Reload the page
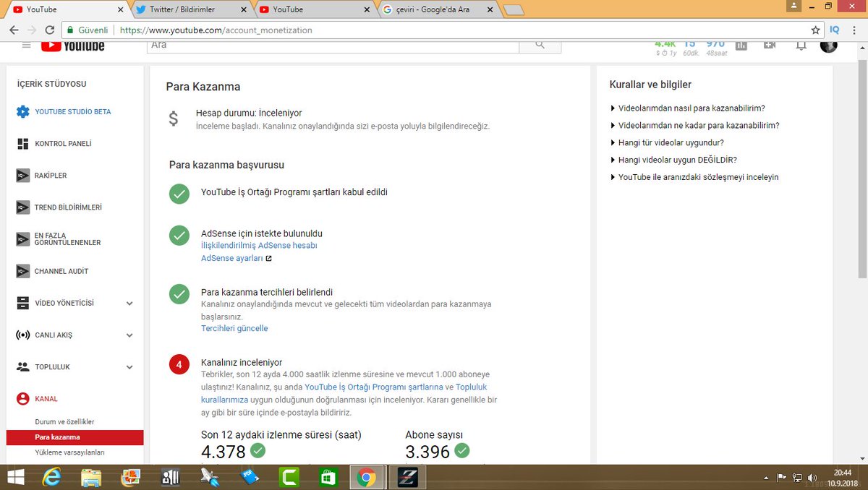Viewport: 868px width, 490px height. pyautogui.click(x=50, y=30)
